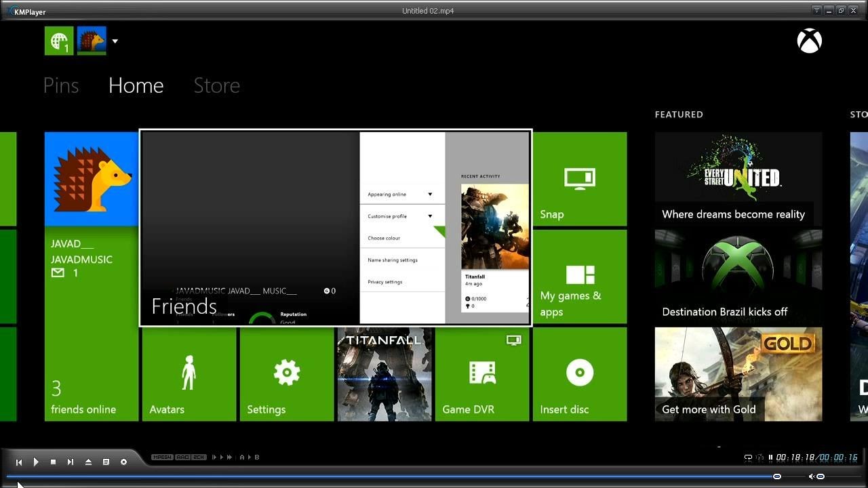Switch to the Home tab
The height and width of the screenshot is (488, 868).
(x=136, y=85)
